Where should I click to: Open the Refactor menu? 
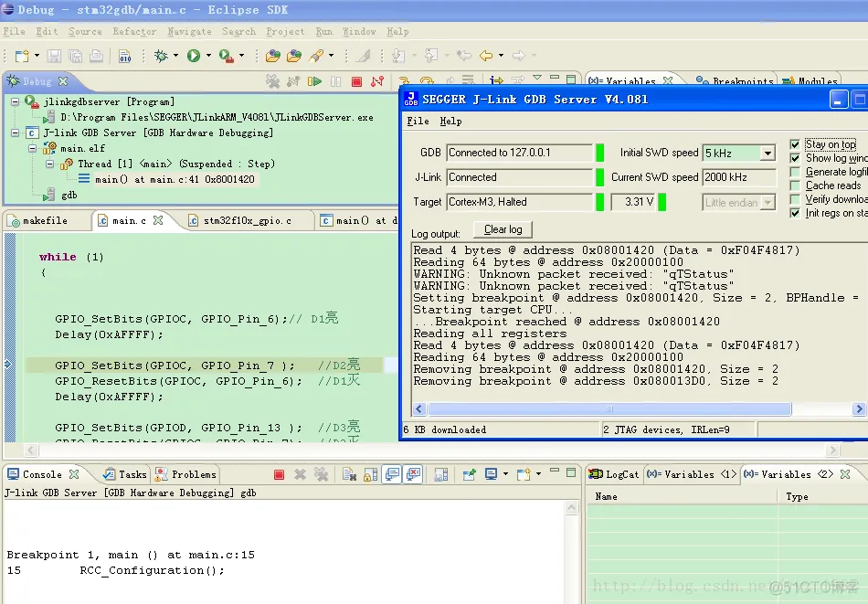pos(134,32)
